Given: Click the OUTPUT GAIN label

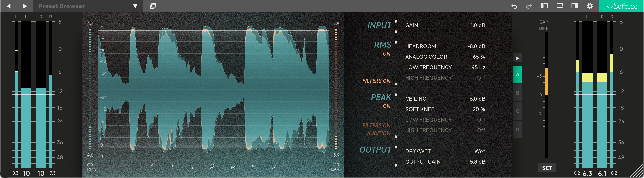Looking at the screenshot, I should pos(423,162).
